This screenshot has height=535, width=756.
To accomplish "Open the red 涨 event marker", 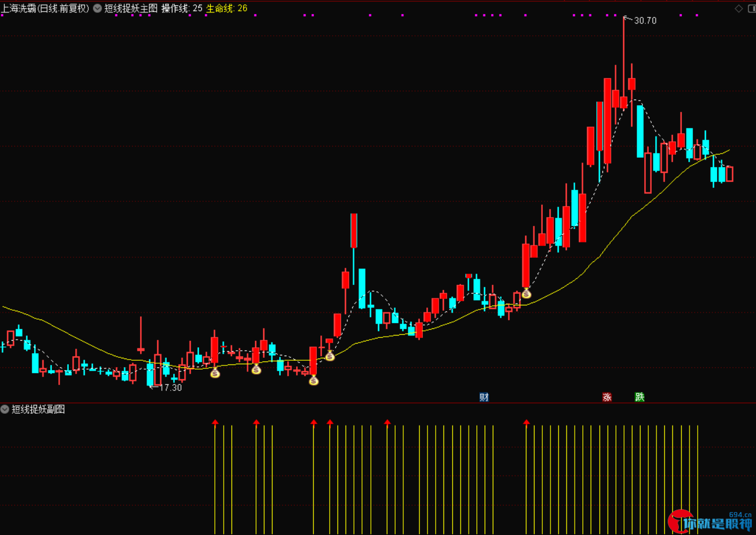I will coord(607,397).
